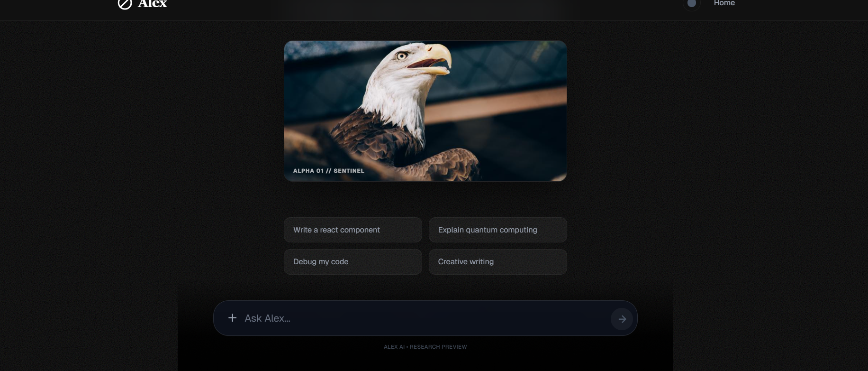
Task: Click the round avatar icon beside Home
Action: pos(692,3)
